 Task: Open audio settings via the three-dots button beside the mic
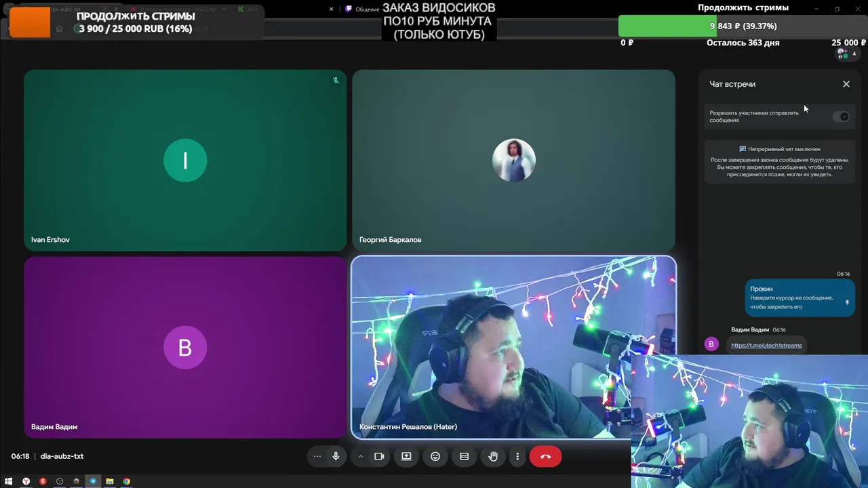pos(317,456)
